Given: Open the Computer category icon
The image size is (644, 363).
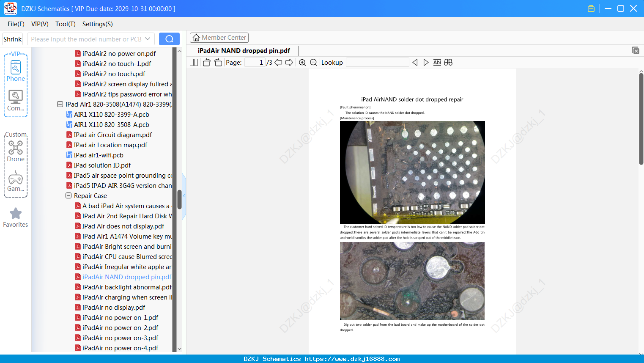Looking at the screenshot, I should pyautogui.click(x=16, y=100).
